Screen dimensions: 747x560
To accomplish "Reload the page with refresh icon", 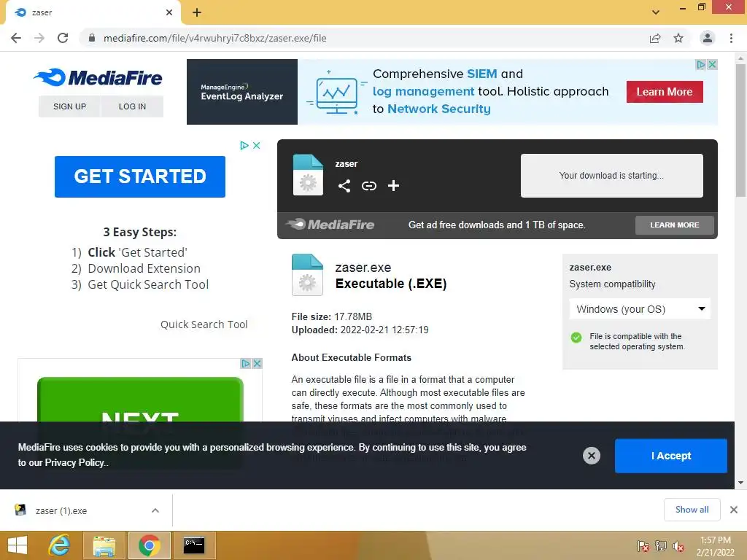I will point(63,38).
